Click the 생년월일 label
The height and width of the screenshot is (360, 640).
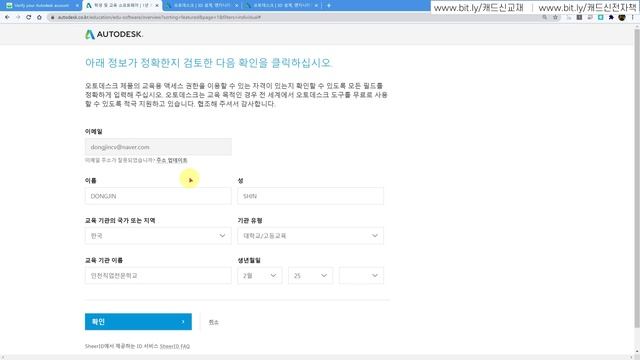point(249,260)
